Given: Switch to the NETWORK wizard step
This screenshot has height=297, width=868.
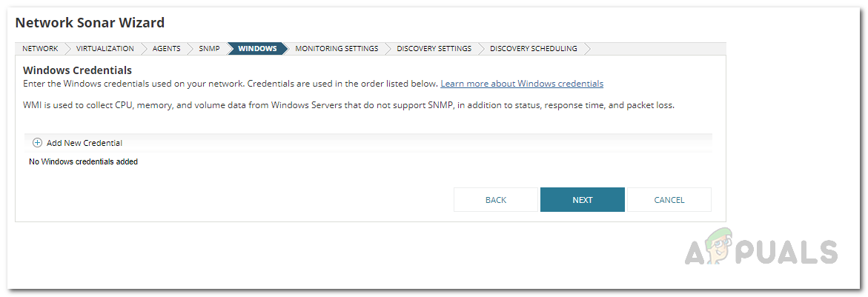Looking at the screenshot, I should (x=40, y=49).
